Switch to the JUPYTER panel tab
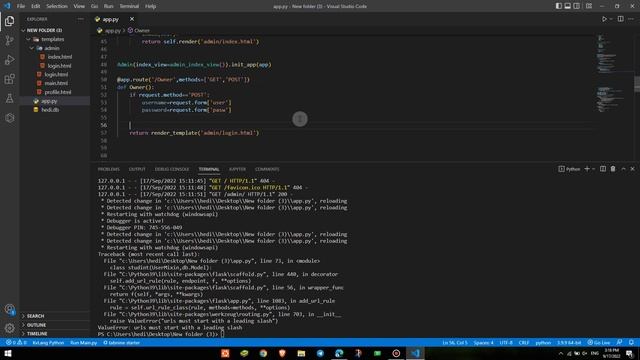The width and height of the screenshot is (640, 360). [237, 169]
